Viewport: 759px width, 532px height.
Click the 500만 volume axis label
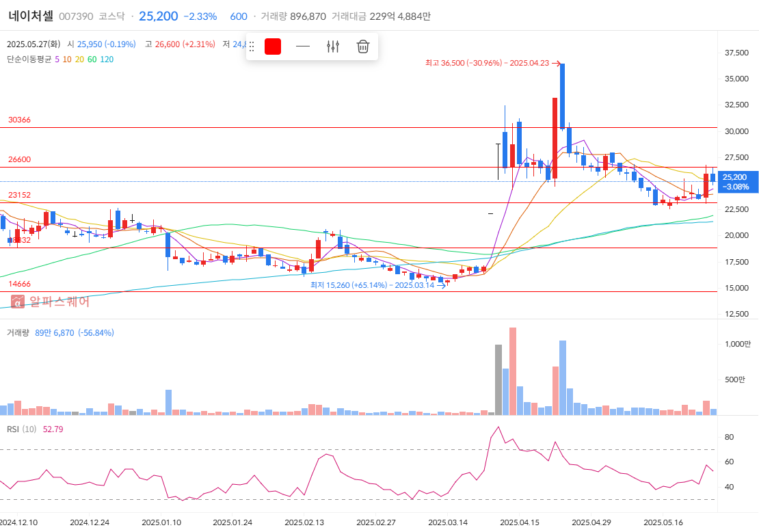click(735, 379)
